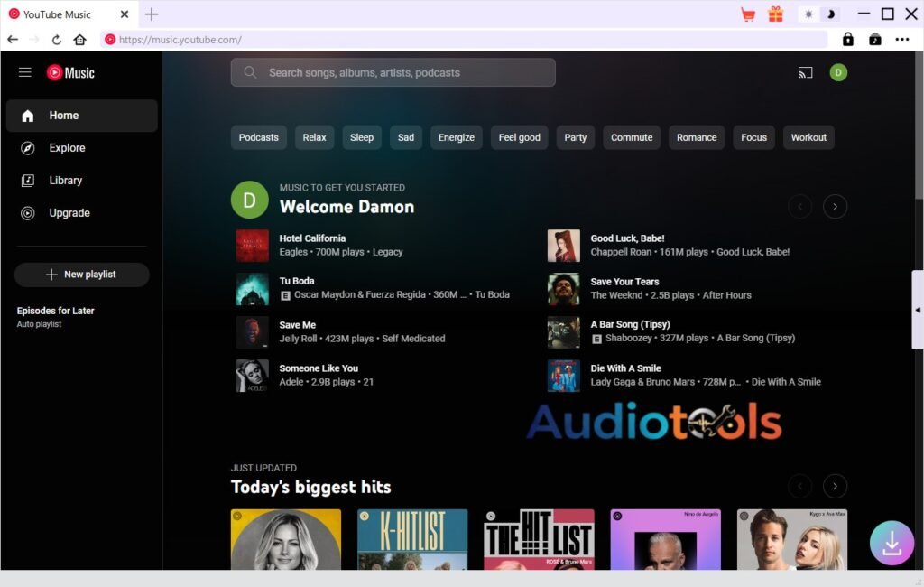The image size is (924, 587).
Task: Play Save Your Tears thumbnail
Action: [x=563, y=288]
